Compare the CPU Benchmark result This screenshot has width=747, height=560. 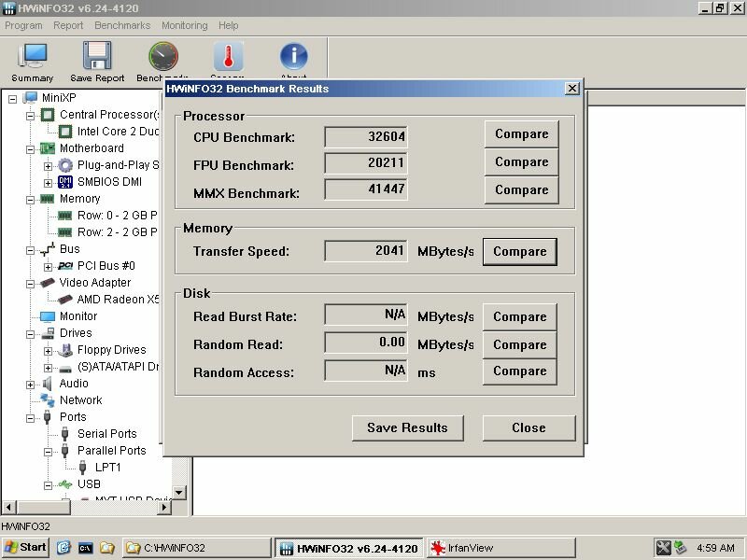521,134
